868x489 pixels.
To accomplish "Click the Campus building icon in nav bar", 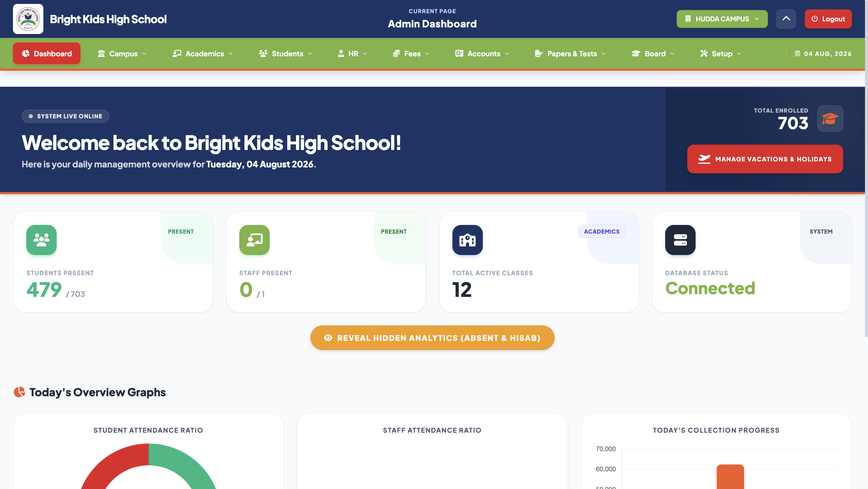I will (101, 54).
